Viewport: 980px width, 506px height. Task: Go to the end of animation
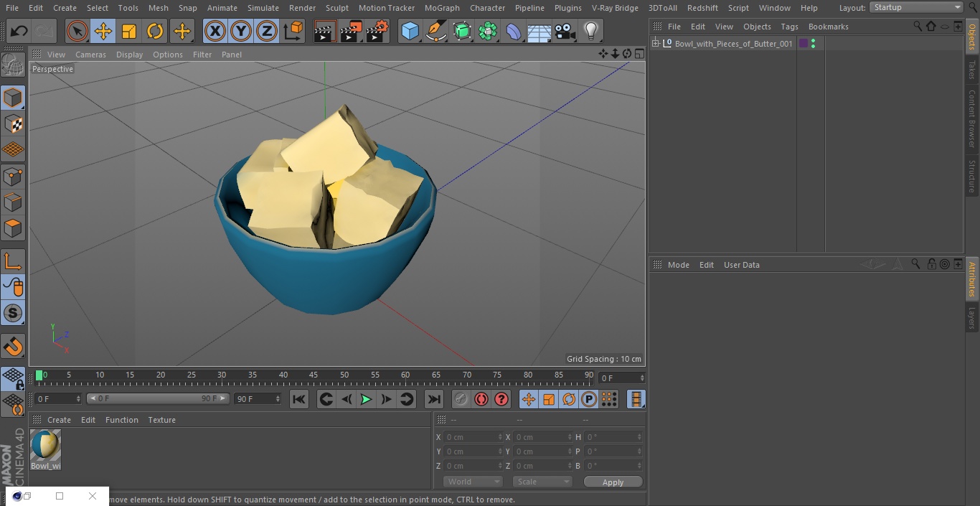434,399
